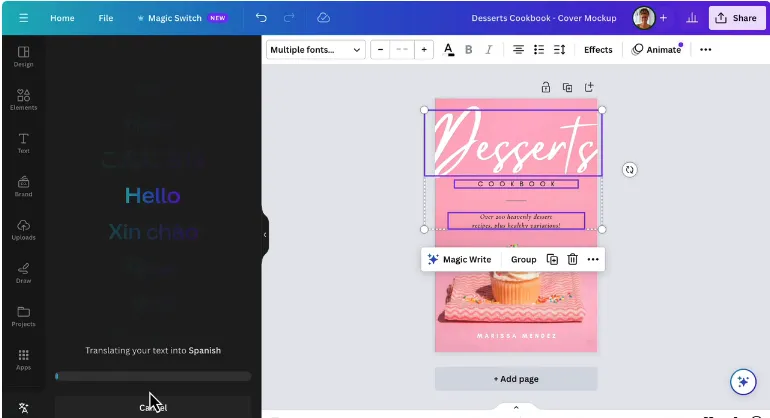Decrease font size with minus button

[380, 50]
